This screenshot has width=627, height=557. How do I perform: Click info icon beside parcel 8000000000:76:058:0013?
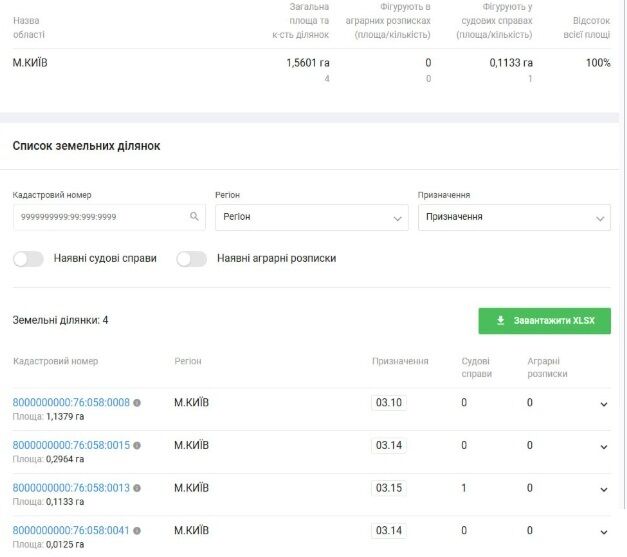tap(137, 488)
